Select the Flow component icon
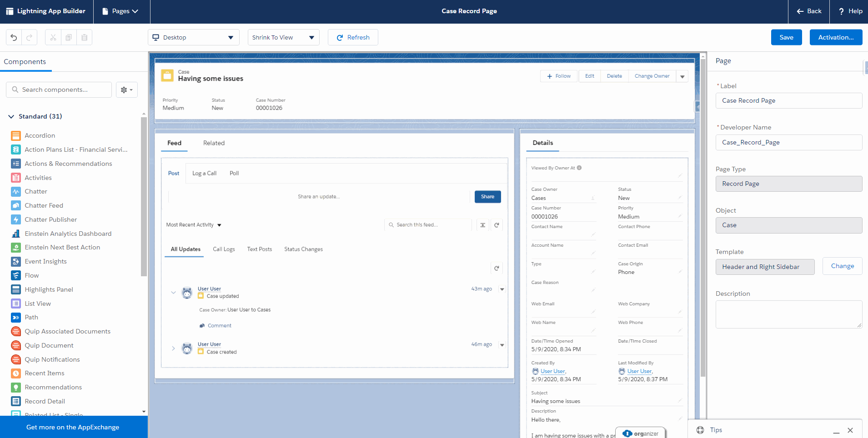Viewport: 868px width, 438px height. tap(16, 275)
